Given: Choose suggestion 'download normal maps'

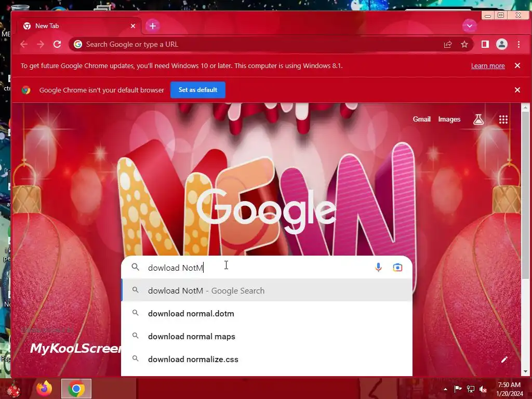Looking at the screenshot, I should (267, 336).
